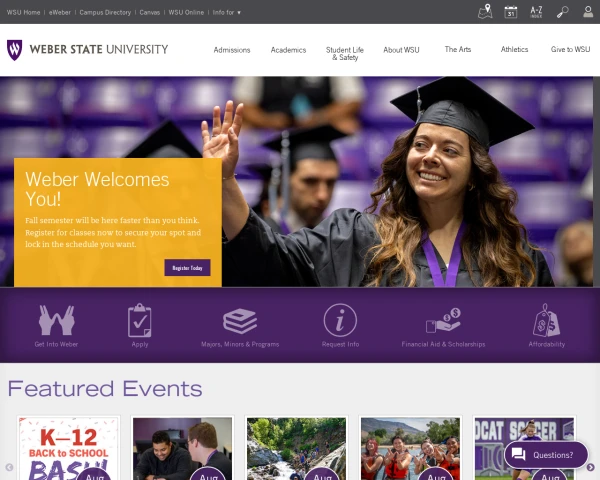Click the Get Into Weber hands icon

pos(56,320)
